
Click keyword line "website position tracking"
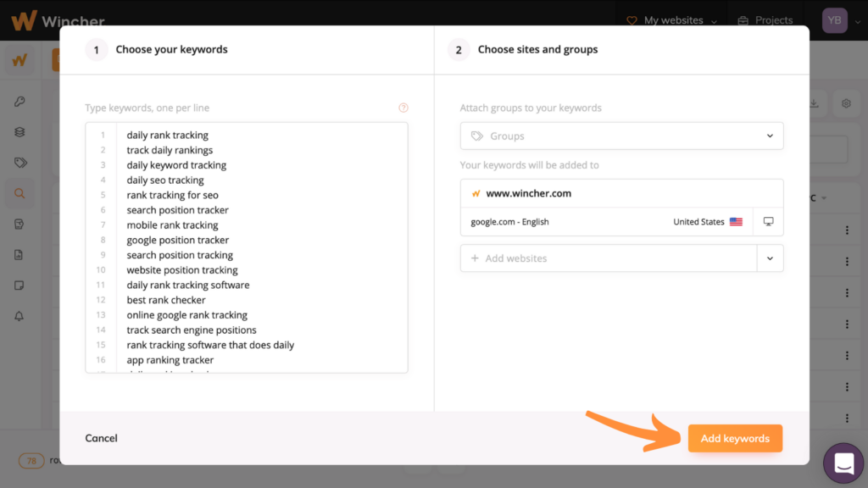tap(182, 269)
